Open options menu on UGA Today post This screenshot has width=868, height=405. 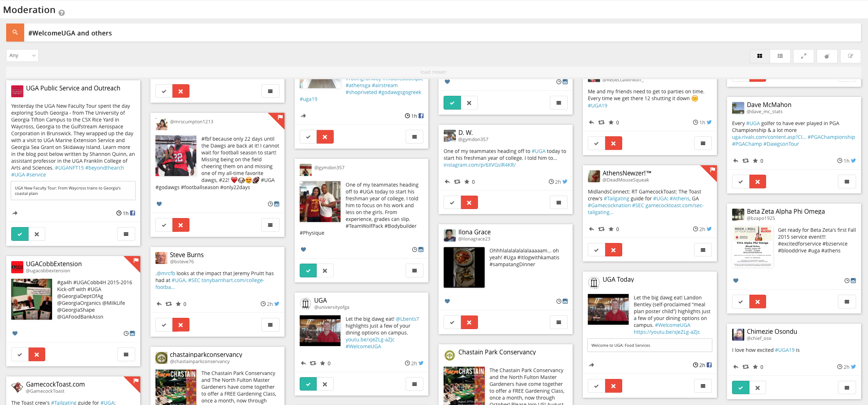coord(703,386)
